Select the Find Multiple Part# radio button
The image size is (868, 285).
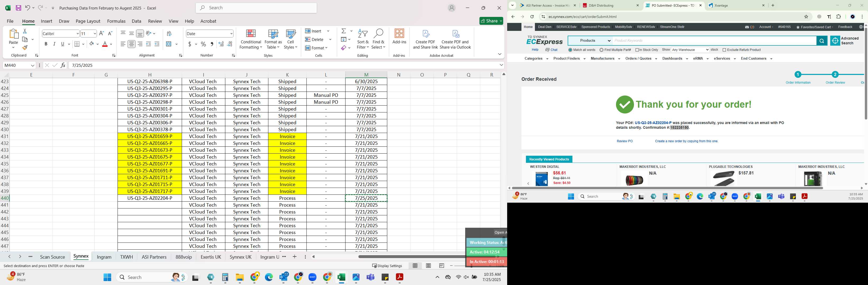pos(601,50)
